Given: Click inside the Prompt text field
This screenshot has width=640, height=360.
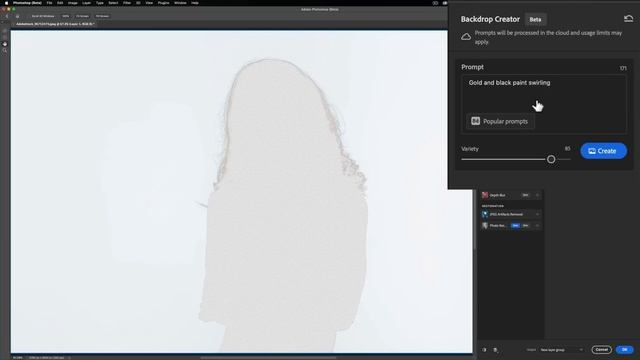Looking at the screenshot, I should [x=544, y=104].
